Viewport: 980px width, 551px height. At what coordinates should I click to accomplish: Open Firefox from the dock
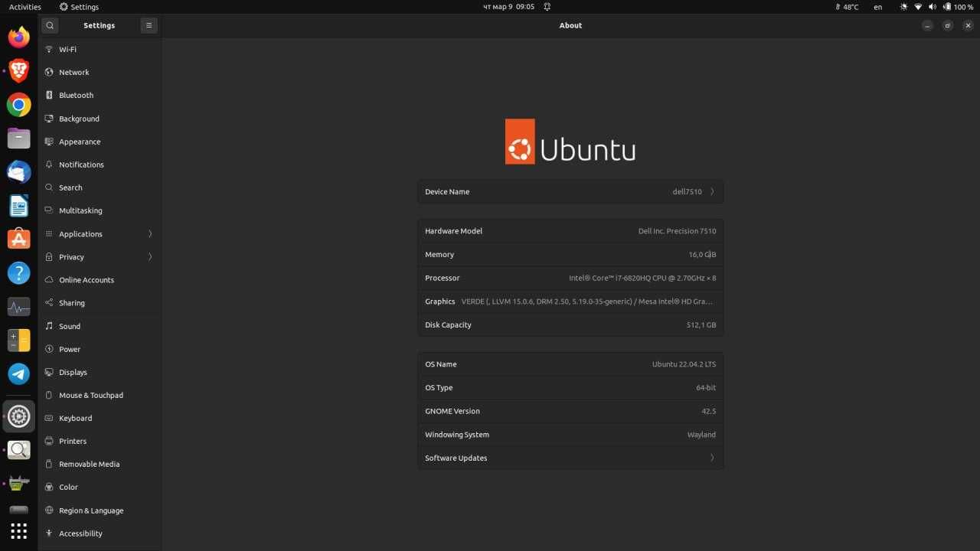[19, 37]
